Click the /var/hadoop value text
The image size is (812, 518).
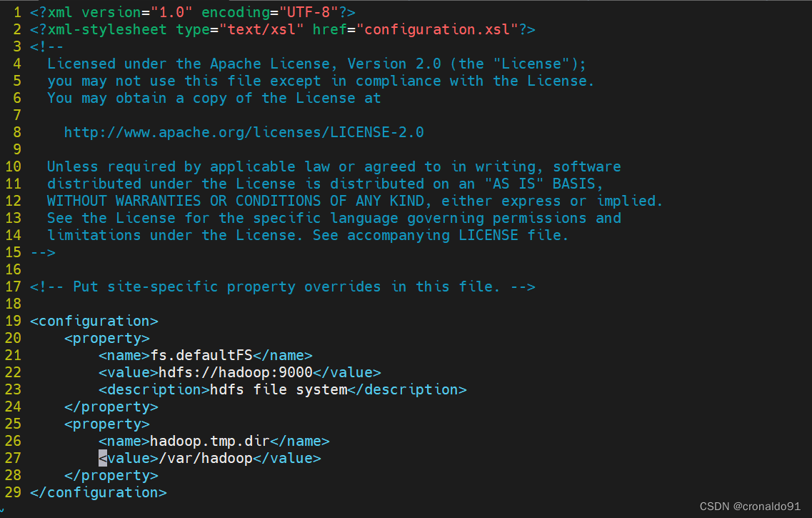click(x=206, y=459)
